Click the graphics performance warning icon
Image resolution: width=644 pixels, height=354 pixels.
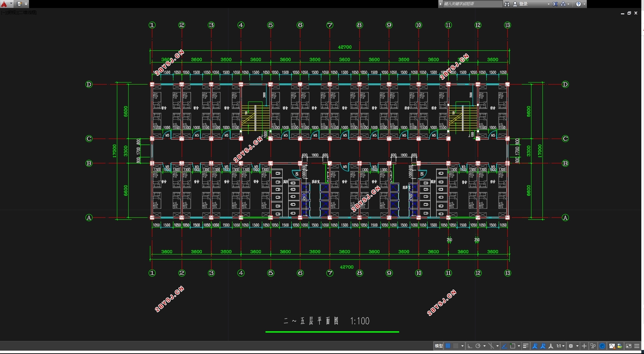pyautogui.click(x=612, y=346)
